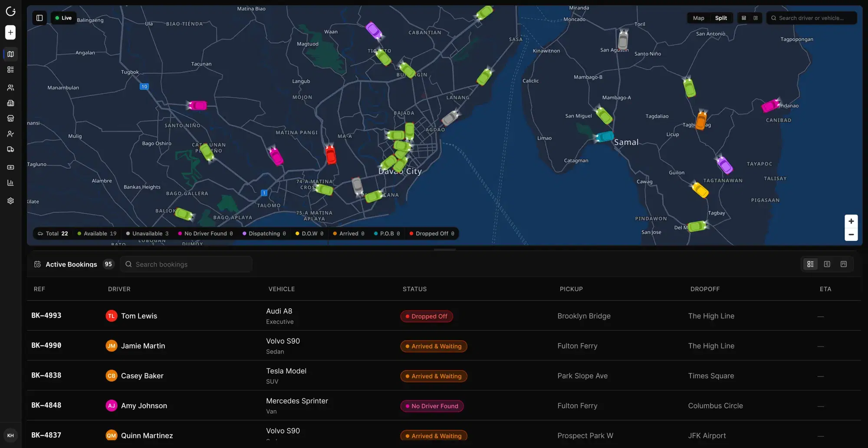Click the Mercedes Sprinter vehicle cell
Screen dimensions: 868x448
click(x=297, y=406)
